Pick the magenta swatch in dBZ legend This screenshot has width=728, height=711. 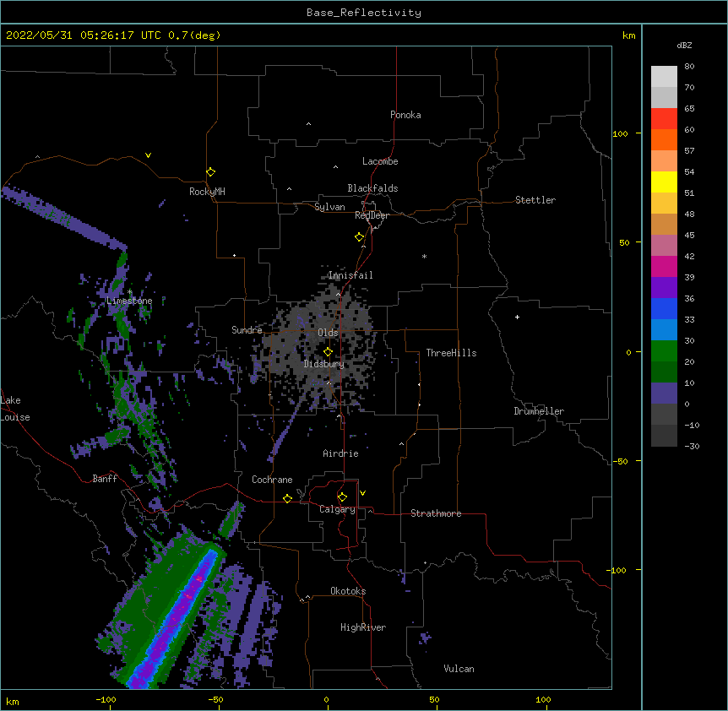click(664, 266)
